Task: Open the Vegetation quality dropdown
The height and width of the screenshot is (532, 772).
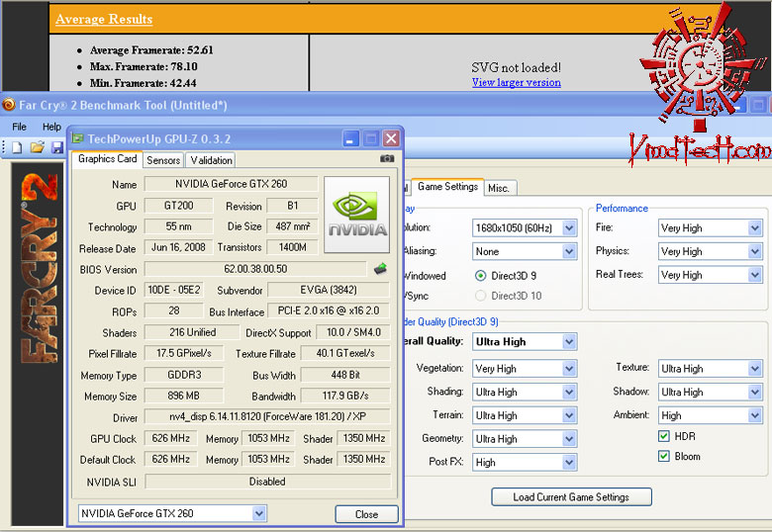Action: point(525,369)
